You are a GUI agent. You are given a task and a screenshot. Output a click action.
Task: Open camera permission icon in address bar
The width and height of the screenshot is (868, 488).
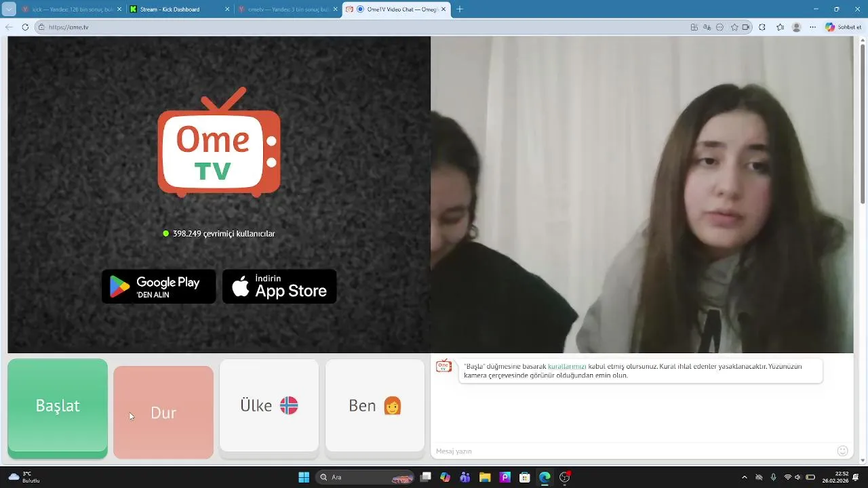tap(746, 27)
